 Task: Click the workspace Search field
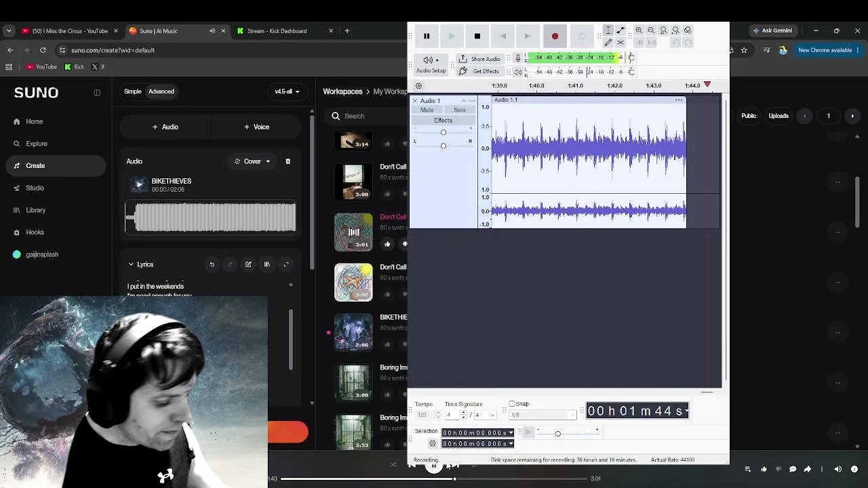[366, 116]
